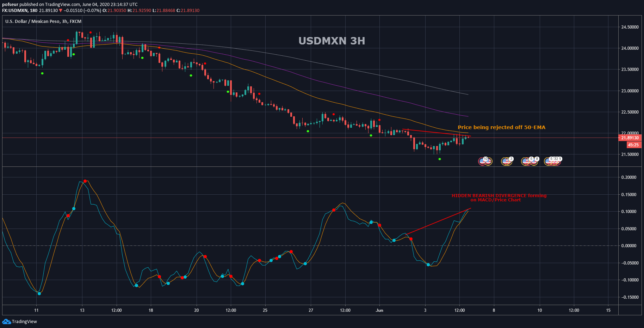Open the US event marker with badge 8

coord(534,161)
